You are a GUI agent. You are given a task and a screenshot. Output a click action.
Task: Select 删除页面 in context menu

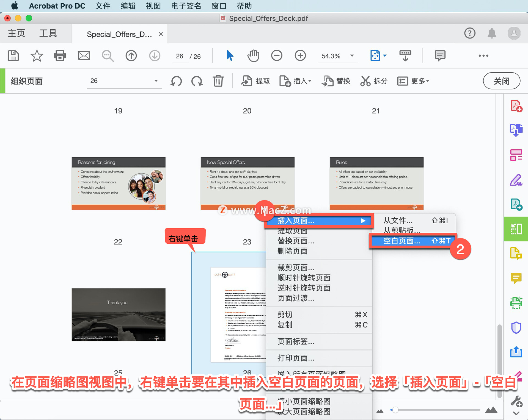(x=319, y=251)
